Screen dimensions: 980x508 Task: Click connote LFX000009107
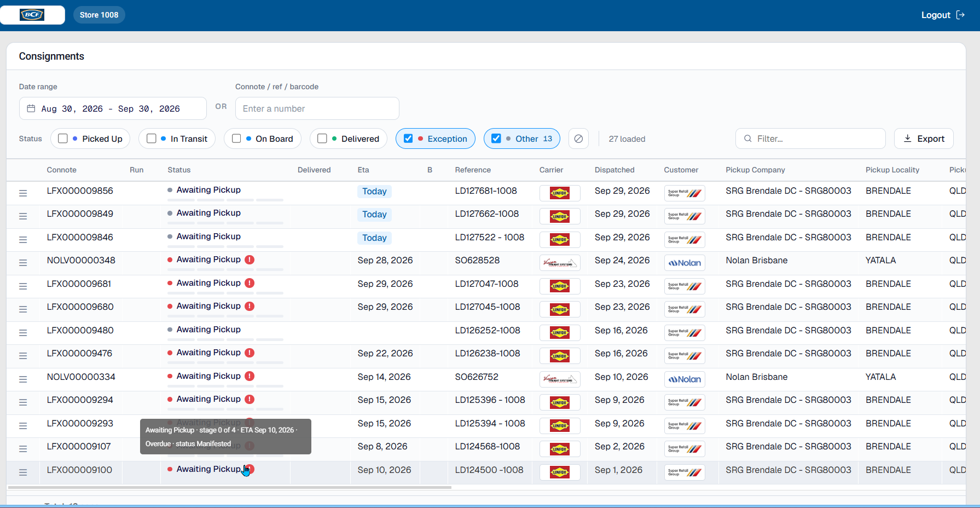click(79, 446)
